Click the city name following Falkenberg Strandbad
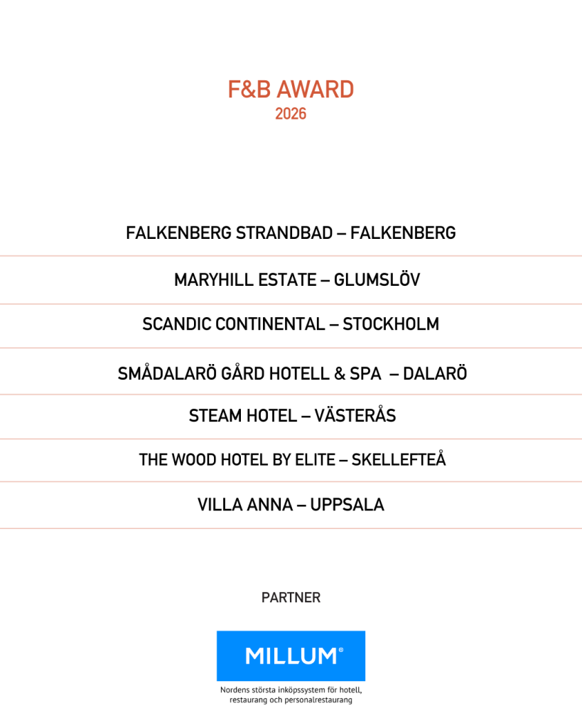 click(x=403, y=233)
